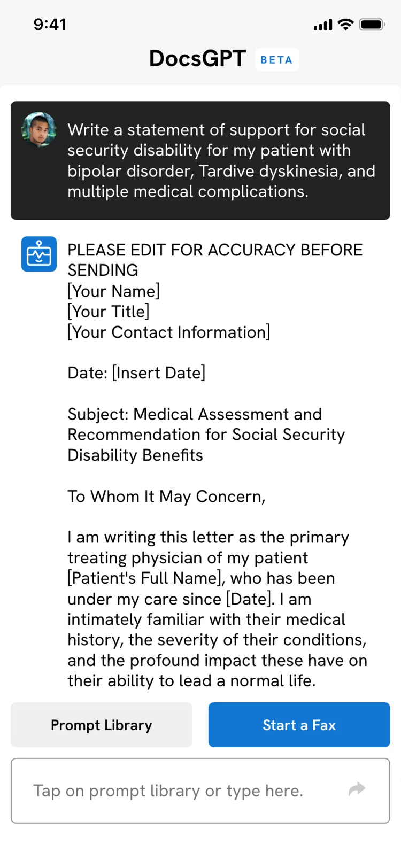401x868 pixels.
Task: Click the DocsGPT medical bot icon
Action: 39,254
